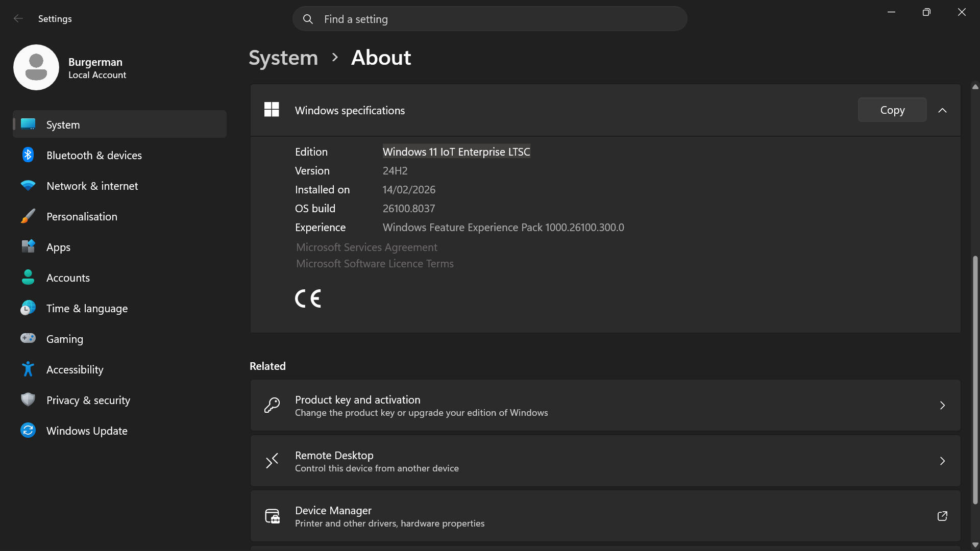Click the Accessibility figure icon
The height and width of the screenshot is (551, 980).
[x=28, y=369]
